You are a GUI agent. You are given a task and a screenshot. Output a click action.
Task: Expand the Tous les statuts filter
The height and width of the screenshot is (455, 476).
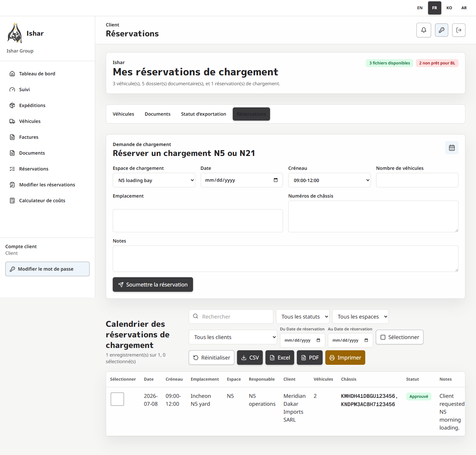tap(303, 317)
